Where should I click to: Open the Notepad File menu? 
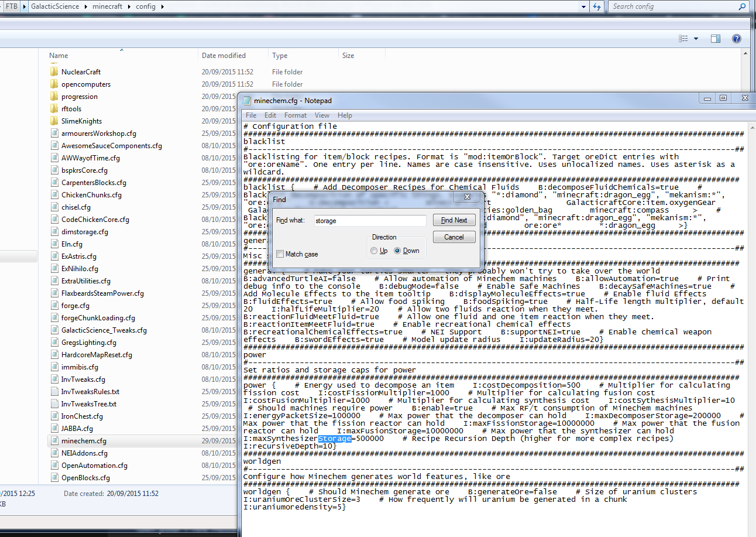251,115
